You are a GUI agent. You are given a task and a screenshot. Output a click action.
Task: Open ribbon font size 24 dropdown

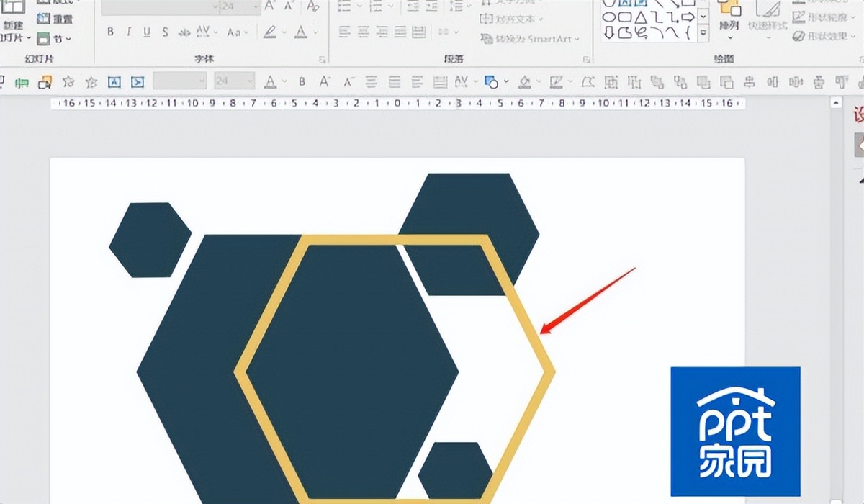(x=255, y=6)
